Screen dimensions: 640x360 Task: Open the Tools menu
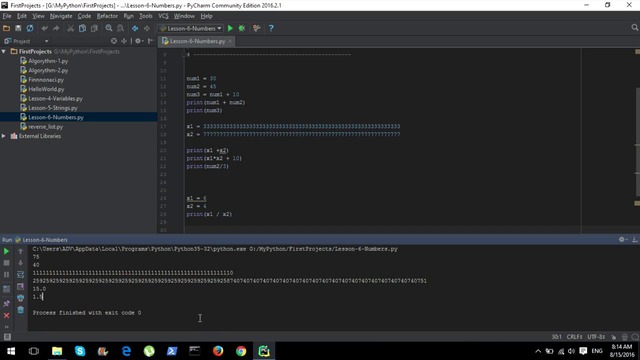(x=145, y=16)
